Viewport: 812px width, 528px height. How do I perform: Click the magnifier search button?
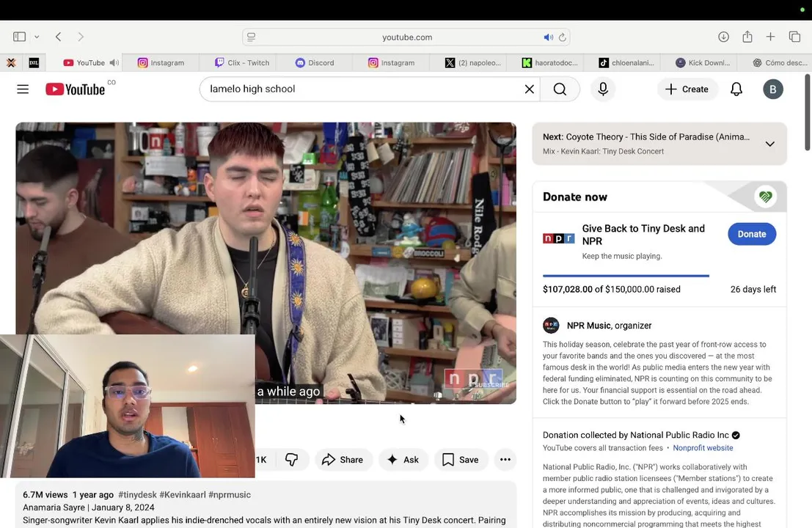560,89
